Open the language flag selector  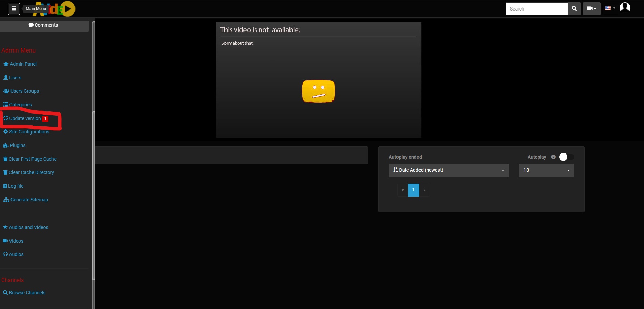(x=610, y=8)
